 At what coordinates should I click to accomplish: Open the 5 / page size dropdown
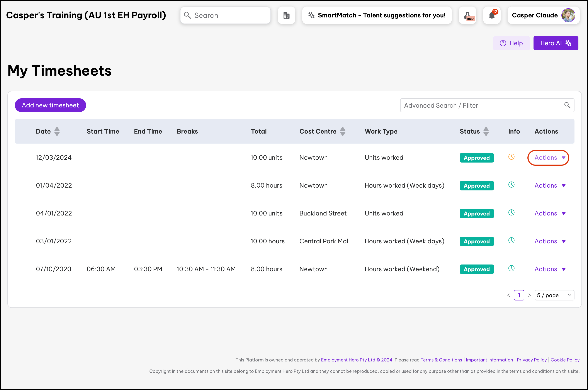pyautogui.click(x=554, y=295)
